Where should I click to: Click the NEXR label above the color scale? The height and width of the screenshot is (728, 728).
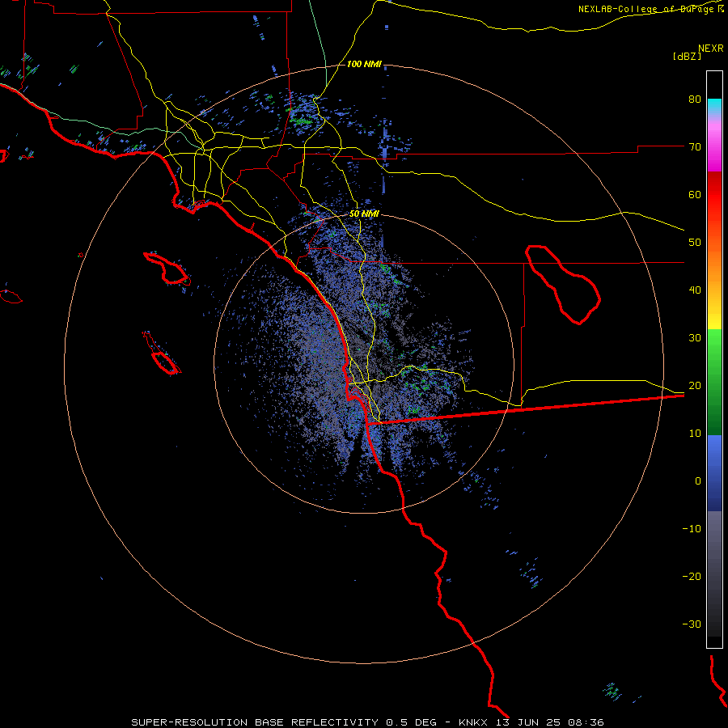coord(711,49)
